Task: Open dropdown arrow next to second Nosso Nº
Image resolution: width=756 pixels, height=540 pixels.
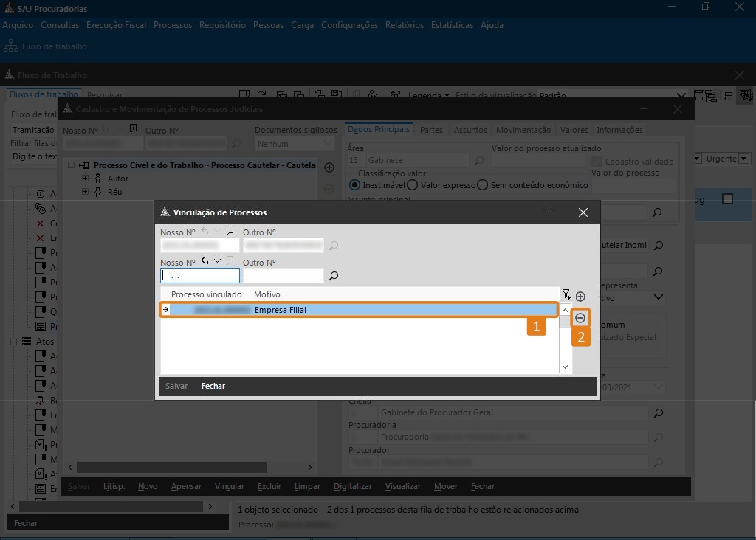Action: point(217,261)
